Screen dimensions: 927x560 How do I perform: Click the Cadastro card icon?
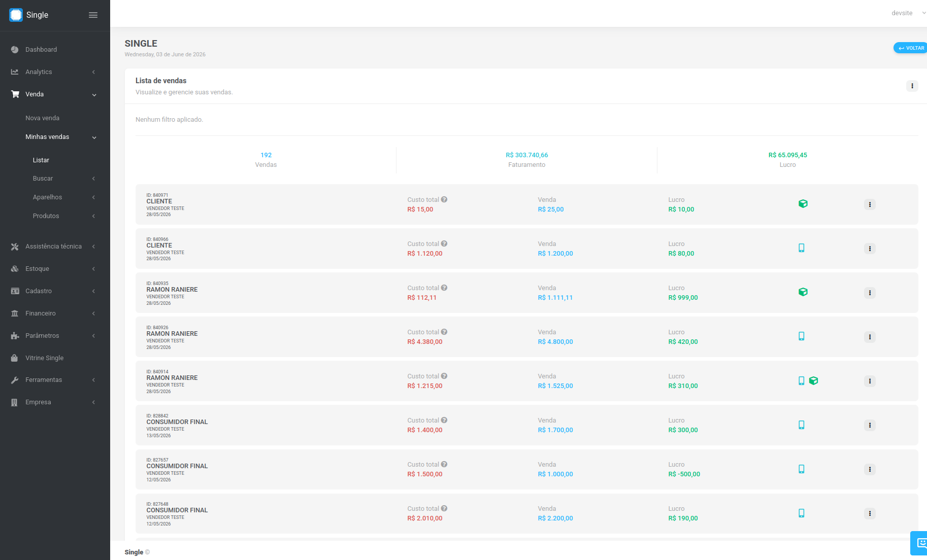15,291
